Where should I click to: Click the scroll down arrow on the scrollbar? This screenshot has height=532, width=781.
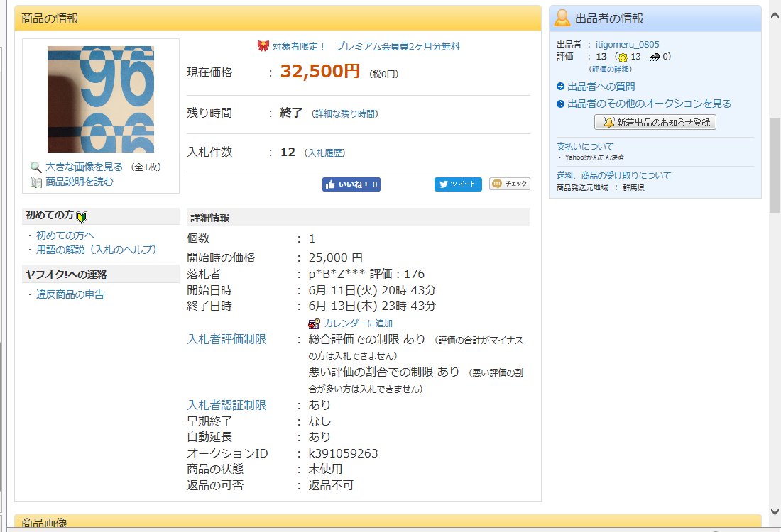[x=775, y=511]
